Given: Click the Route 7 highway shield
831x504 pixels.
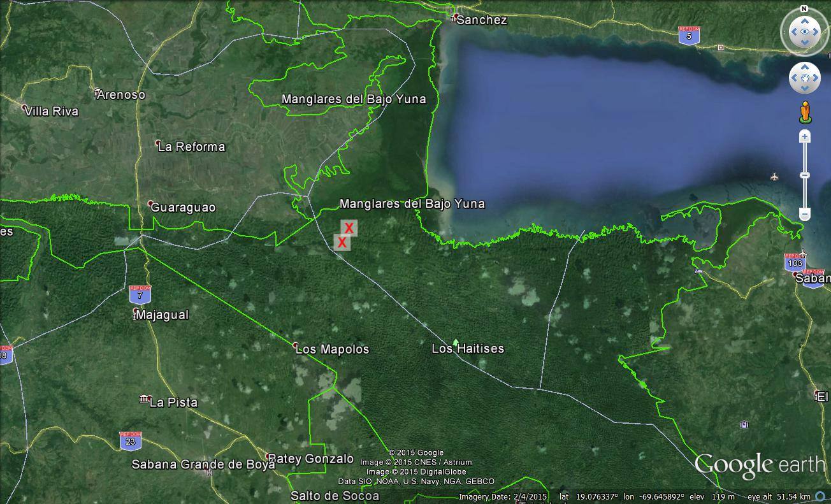Looking at the screenshot, I should 140,294.
